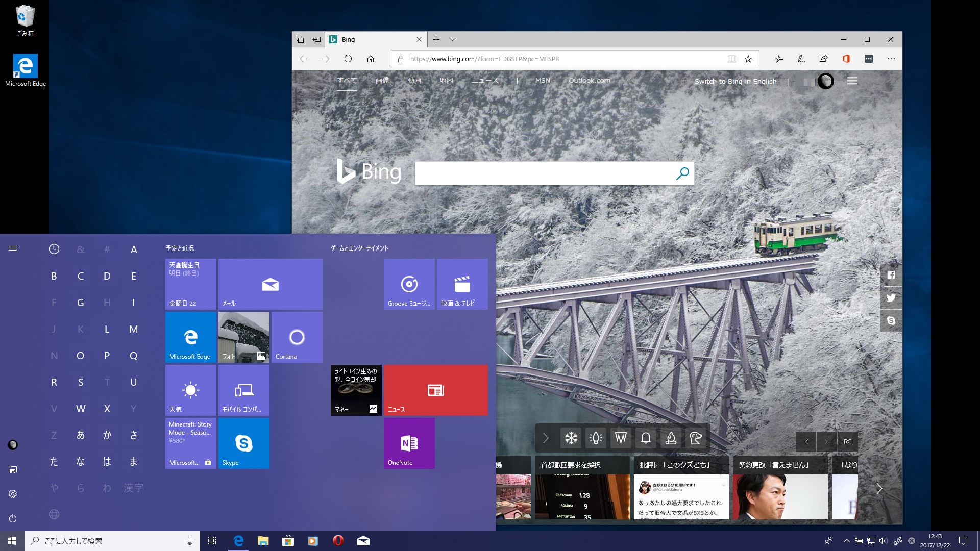
Task: Open the calendar tile 天皇誕生日
Action: 191,284
